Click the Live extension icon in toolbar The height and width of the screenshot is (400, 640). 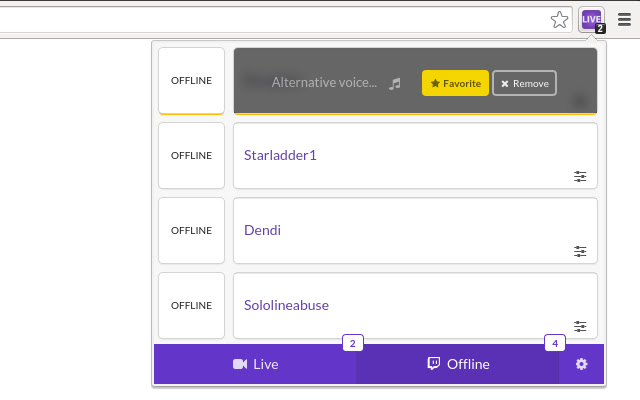592,19
